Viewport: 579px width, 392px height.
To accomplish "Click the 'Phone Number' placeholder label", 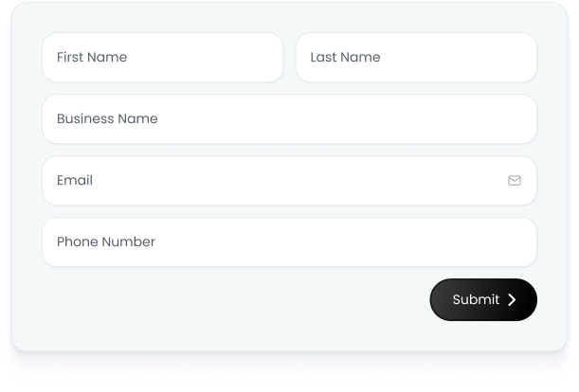I will tap(106, 242).
